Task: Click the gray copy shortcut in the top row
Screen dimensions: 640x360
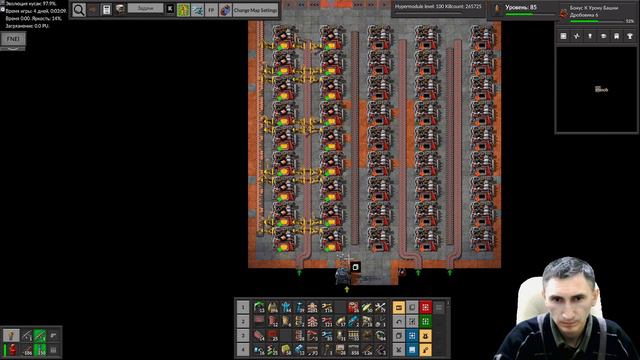Action: (412, 307)
